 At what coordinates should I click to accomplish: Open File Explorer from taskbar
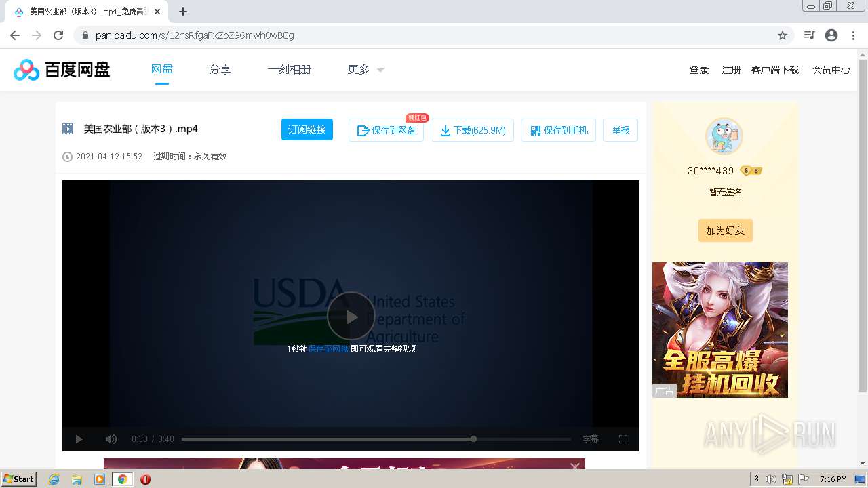77,479
